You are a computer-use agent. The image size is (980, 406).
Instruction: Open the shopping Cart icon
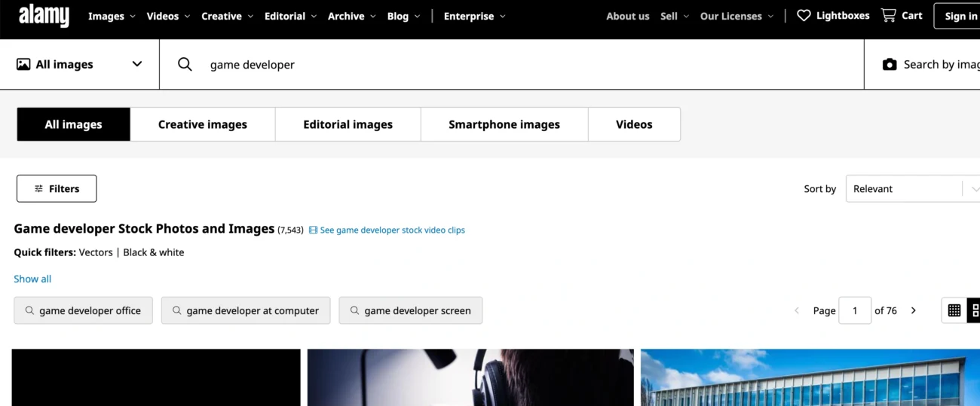[889, 16]
